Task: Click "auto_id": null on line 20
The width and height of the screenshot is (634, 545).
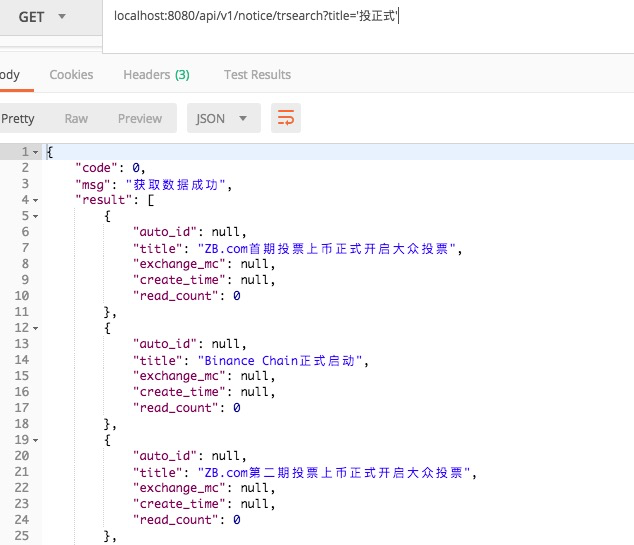Action: click(189, 456)
